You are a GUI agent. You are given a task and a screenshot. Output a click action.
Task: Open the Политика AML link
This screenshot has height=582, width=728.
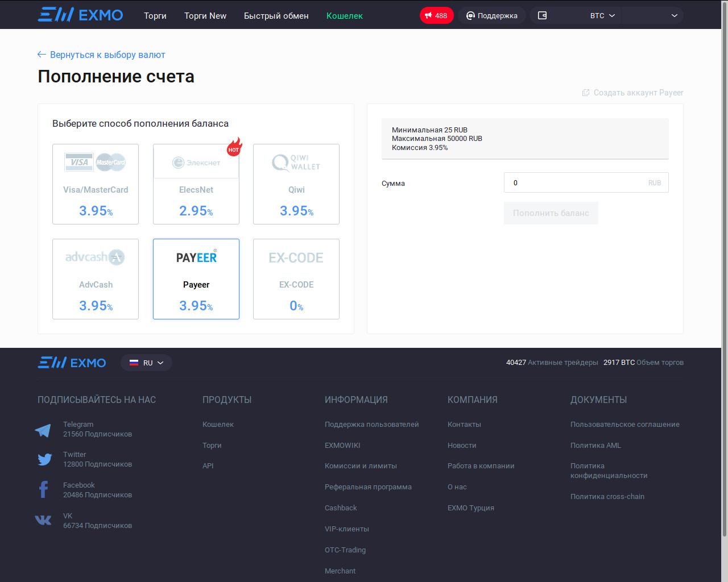tap(595, 446)
